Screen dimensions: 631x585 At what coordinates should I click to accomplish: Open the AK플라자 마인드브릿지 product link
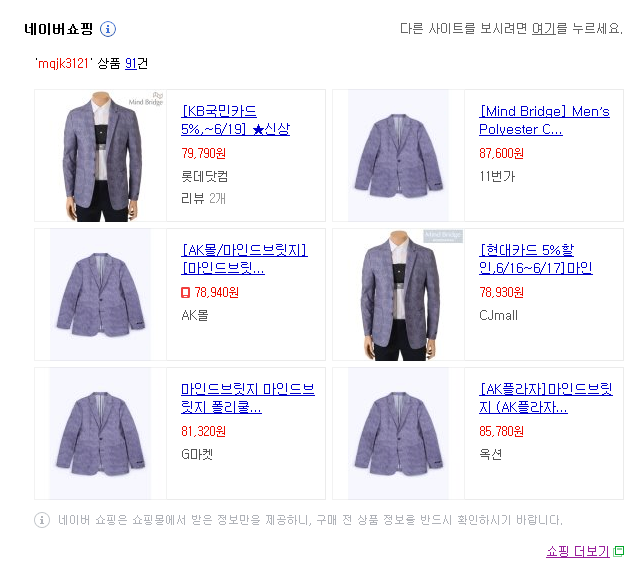(546, 398)
